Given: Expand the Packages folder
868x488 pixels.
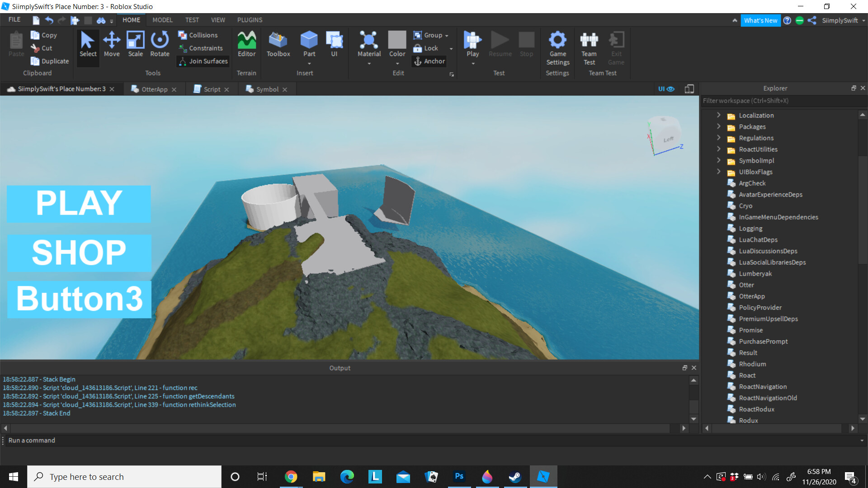Looking at the screenshot, I should (719, 127).
